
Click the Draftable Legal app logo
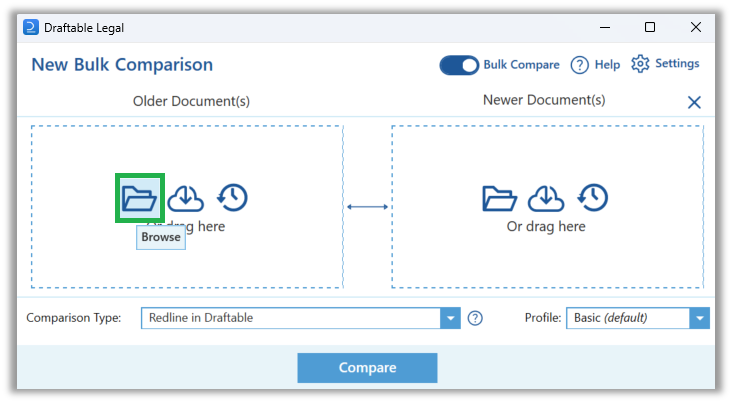click(x=31, y=27)
